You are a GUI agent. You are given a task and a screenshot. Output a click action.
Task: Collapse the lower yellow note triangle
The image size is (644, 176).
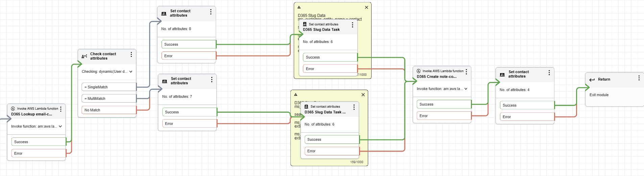pyautogui.click(x=295, y=95)
